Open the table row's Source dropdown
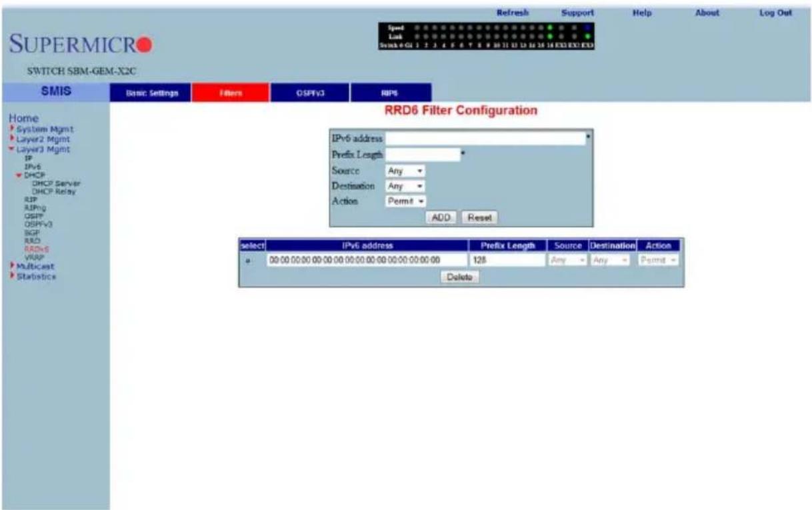 point(568,261)
